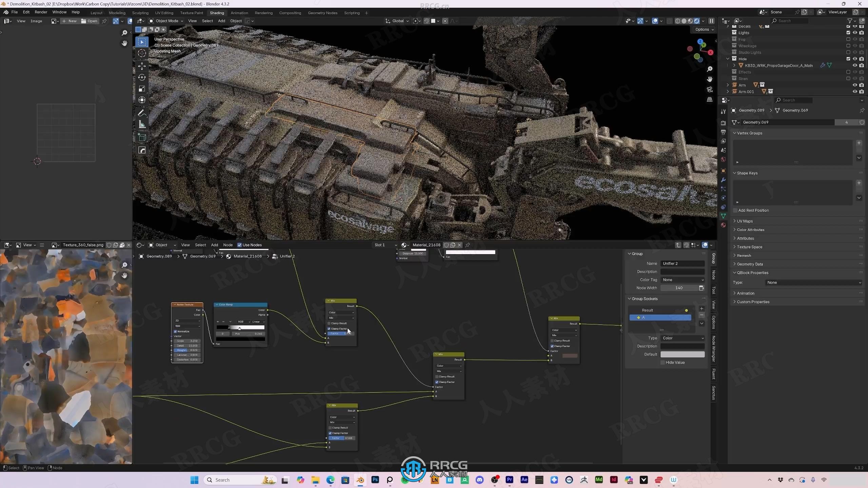
Task: Open socket Type Color dropdown
Action: 683,338
